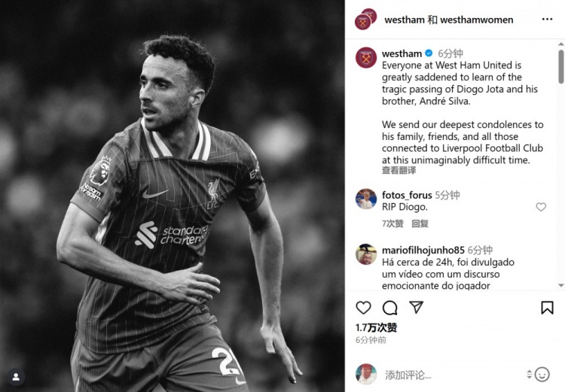Open westhamwomen profile in header
This screenshot has width=565, height=392.
point(477,20)
